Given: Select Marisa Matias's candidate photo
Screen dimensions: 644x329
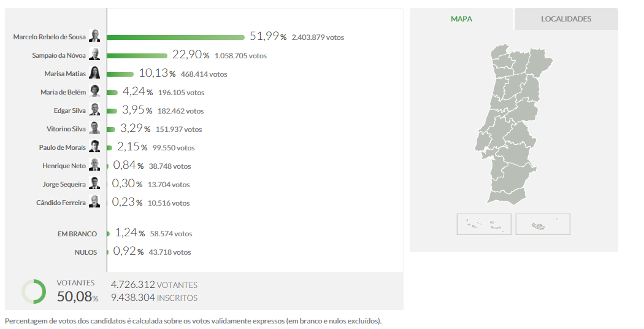Looking at the screenshot, I should [x=94, y=73].
